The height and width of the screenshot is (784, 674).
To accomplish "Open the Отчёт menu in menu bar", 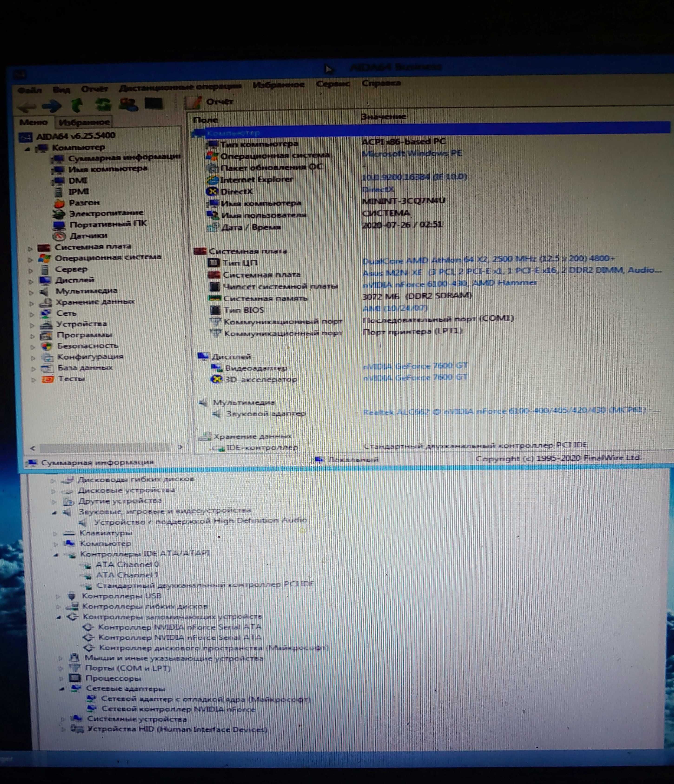I will [94, 89].
